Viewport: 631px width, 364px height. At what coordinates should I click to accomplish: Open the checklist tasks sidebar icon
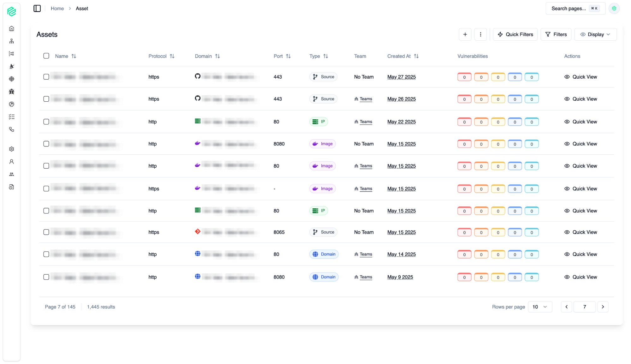[12, 117]
